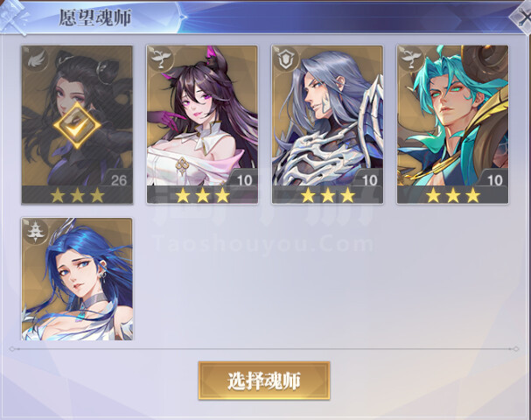The image size is (531, 420).
Task: Click the 选择魂师 button
Action: coord(264,381)
